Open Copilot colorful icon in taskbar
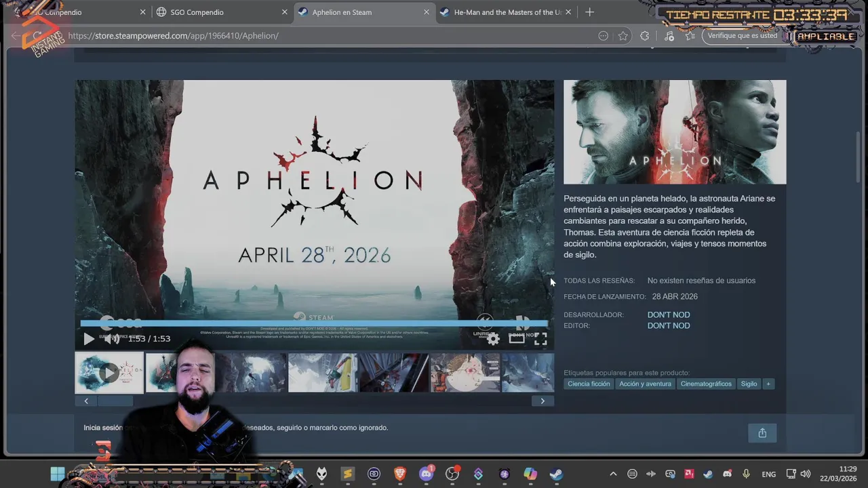The image size is (868, 488). tap(530, 474)
